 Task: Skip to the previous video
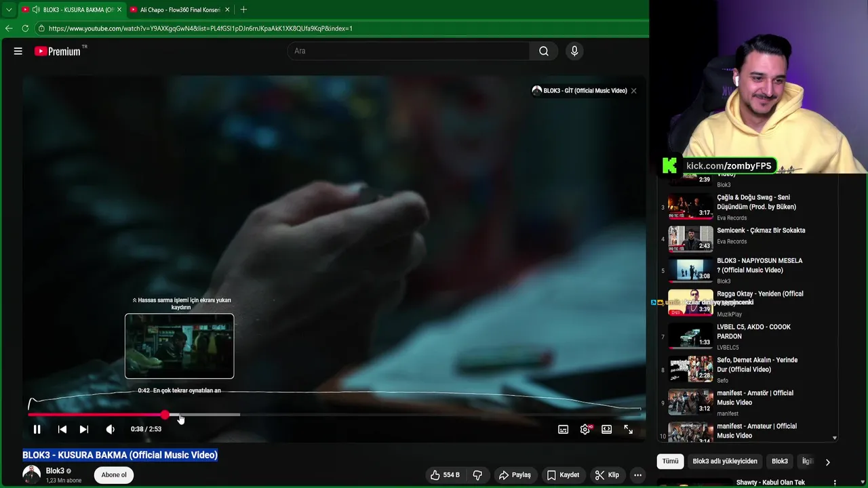tap(62, 429)
